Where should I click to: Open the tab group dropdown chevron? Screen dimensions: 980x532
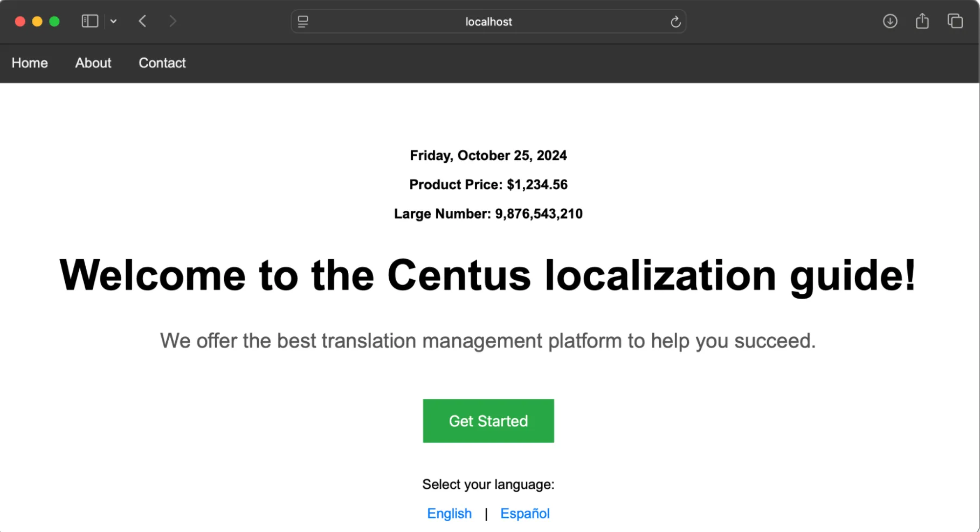point(113,22)
